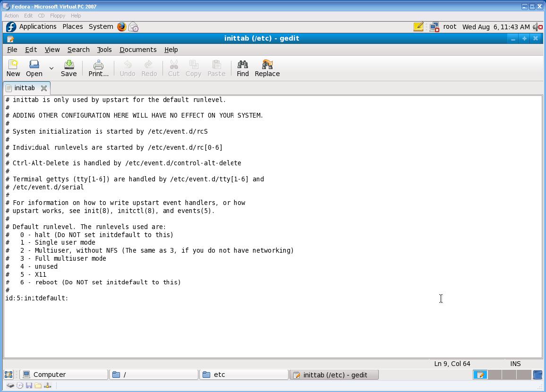546x392 pixels.
Task: Select the first workspace in switcher
Action: click(x=480, y=375)
